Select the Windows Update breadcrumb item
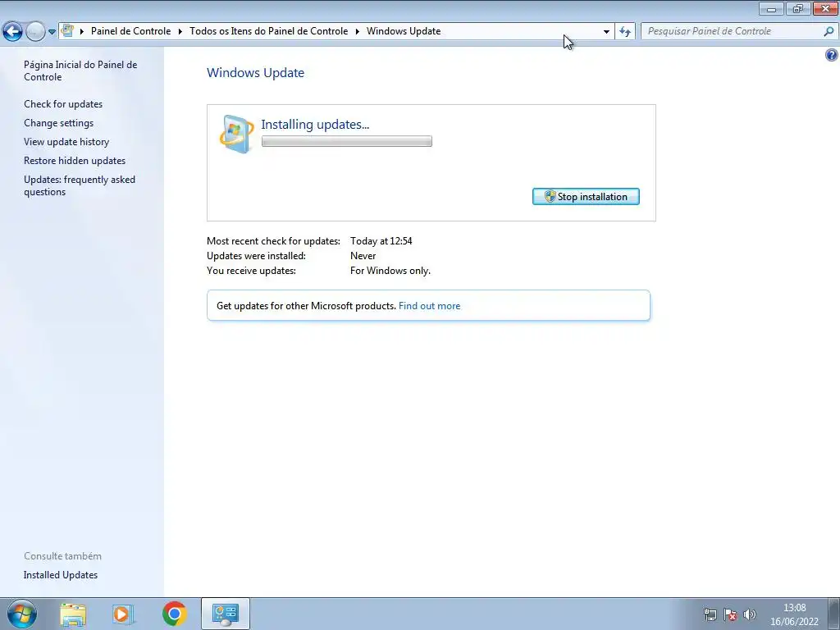Viewport: 840px width, 630px height. click(404, 31)
